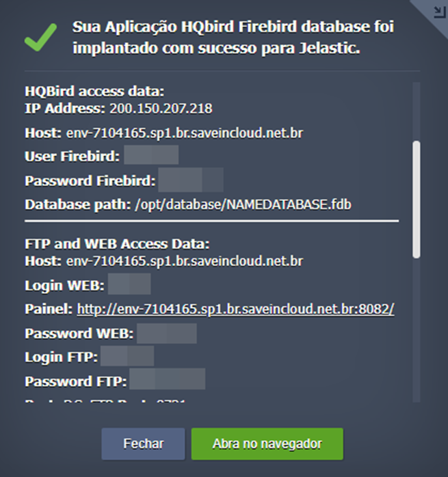Screen dimensions: 448x477
Task: Click the FTP and WEB Access Data heading
Action: click(117, 243)
